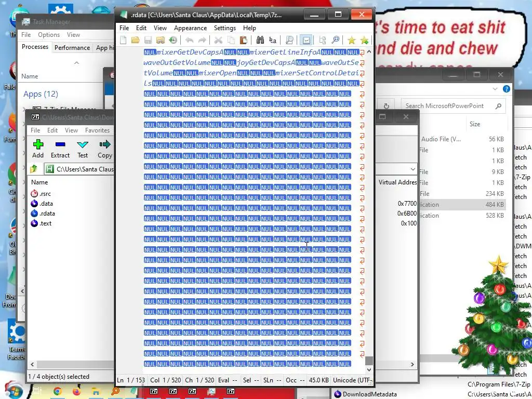Image resolution: width=532 pixels, height=399 pixels.
Task: Open the Notepad3 Help menu
Action: click(x=249, y=28)
